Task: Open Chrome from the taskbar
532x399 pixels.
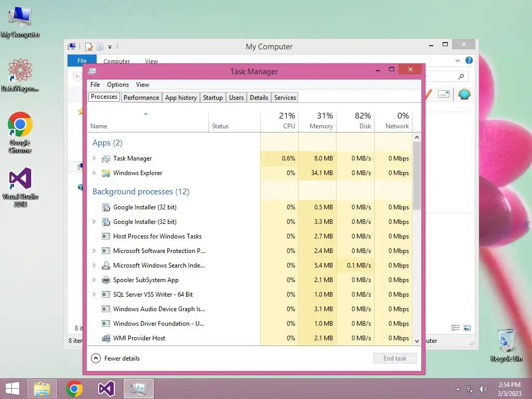Action: point(74,389)
